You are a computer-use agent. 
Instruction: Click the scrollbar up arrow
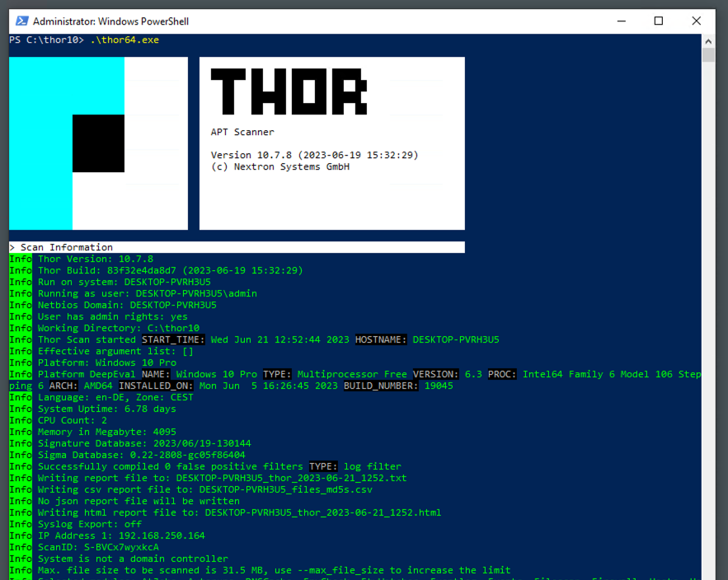tap(708, 40)
